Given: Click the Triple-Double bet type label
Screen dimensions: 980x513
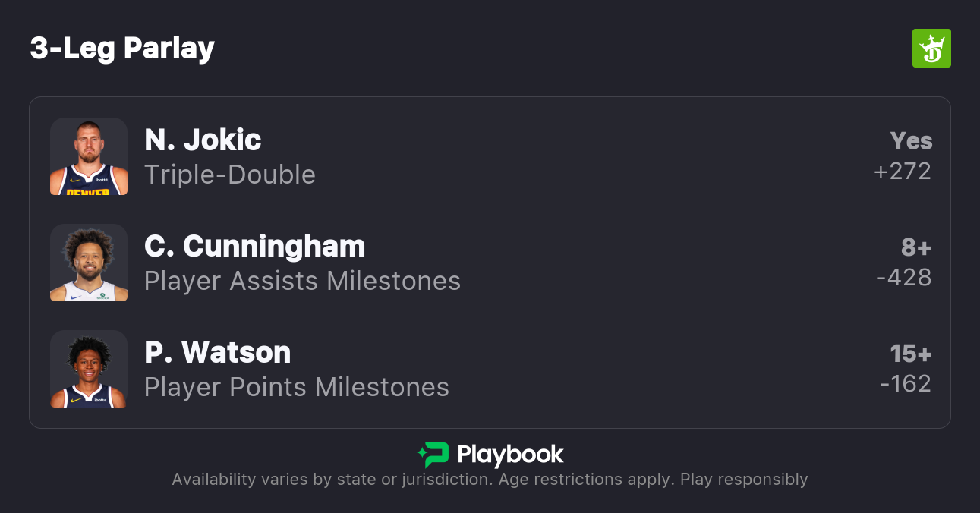Looking at the screenshot, I should 229,175.
